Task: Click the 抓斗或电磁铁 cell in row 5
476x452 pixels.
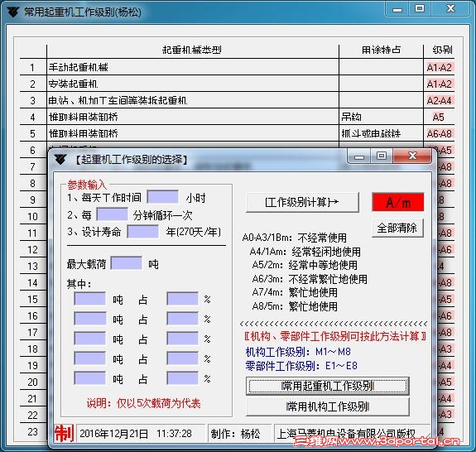Action: pos(381,133)
